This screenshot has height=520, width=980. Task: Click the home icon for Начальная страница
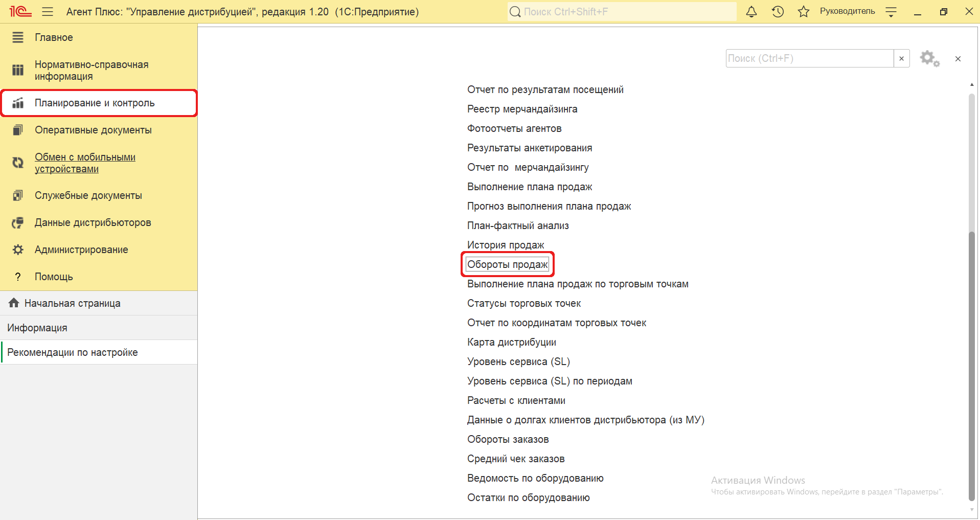pyautogui.click(x=14, y=303)
